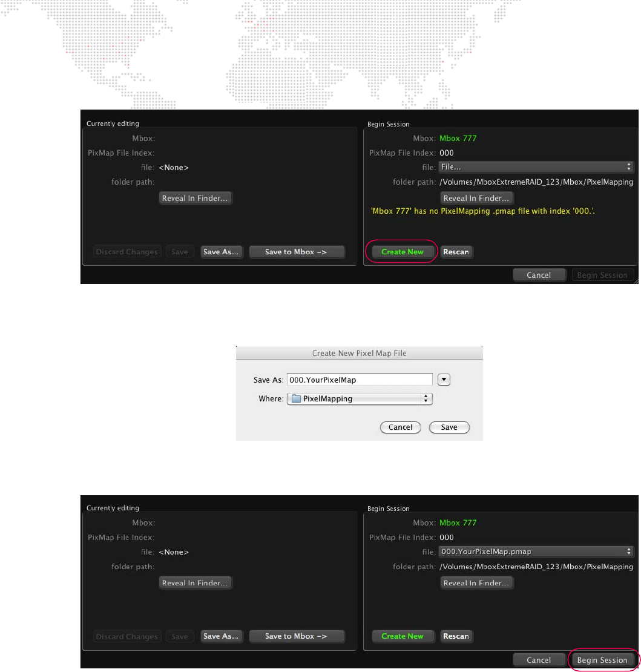Click Save As... in the top panel
The width and height of the screenshot is (641, 672).
click(x=221, y=252)
